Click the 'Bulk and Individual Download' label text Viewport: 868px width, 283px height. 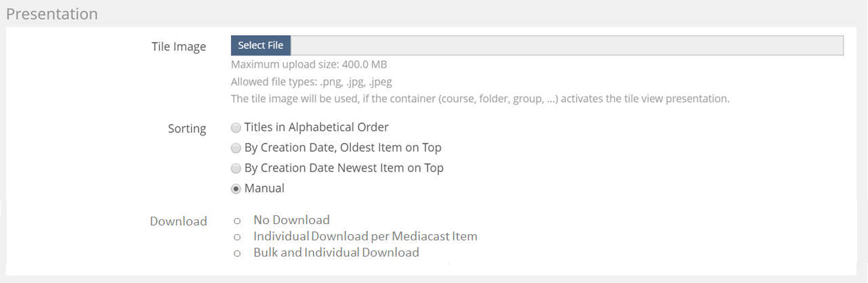(336, 253)
